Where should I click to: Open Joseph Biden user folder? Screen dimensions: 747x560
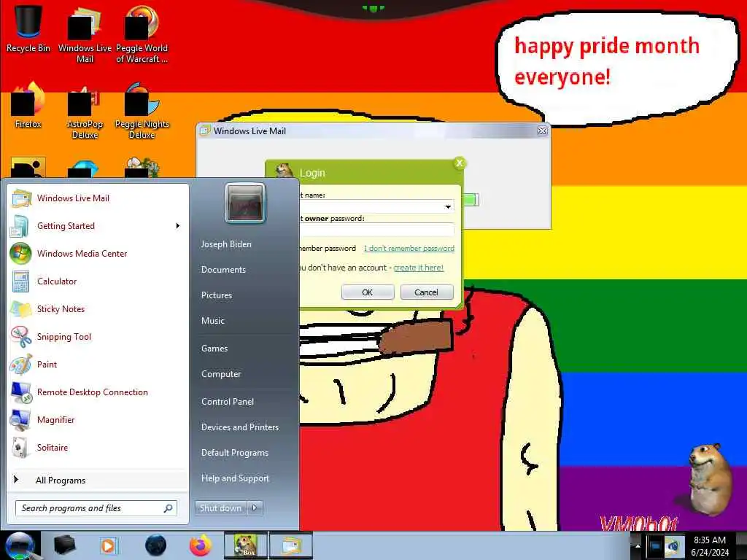click(x=226, y=244)
